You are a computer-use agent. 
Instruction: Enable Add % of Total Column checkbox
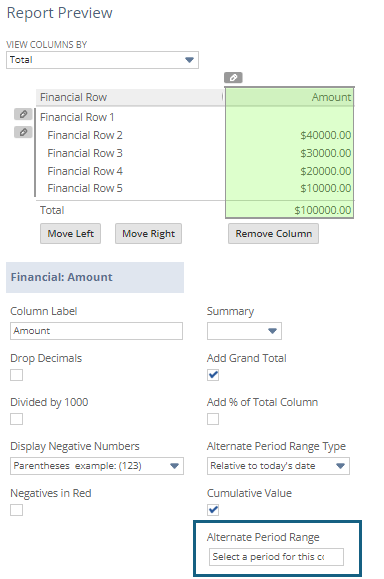[x=213, y=419]
